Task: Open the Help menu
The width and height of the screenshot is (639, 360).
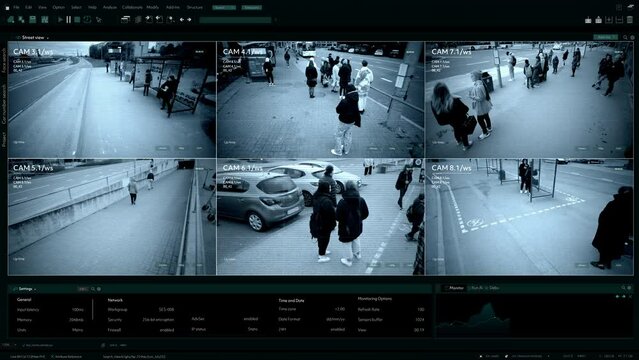Action: [x=93, y=7]
